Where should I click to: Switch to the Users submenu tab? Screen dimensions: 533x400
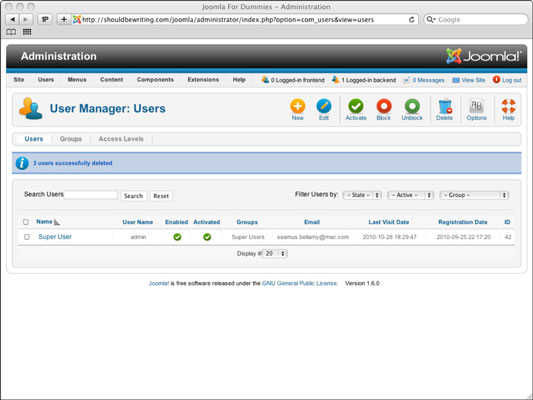click(x=34, y=139)
